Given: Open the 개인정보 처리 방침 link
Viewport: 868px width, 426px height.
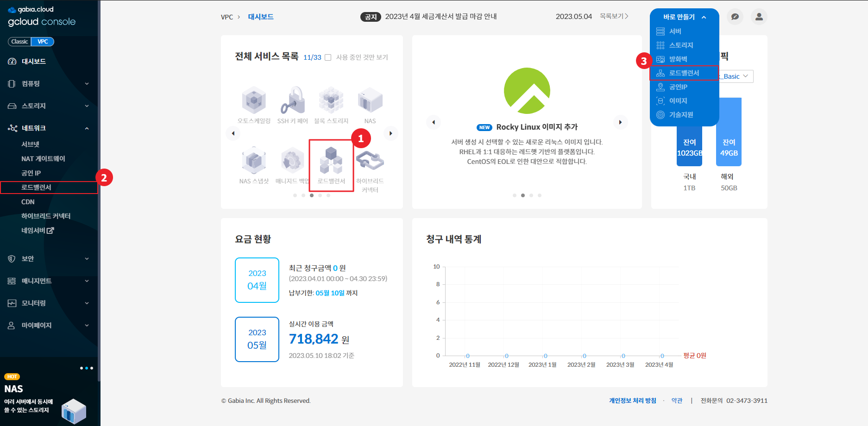Looking at the screenshot, I should [x=633, y=401].
